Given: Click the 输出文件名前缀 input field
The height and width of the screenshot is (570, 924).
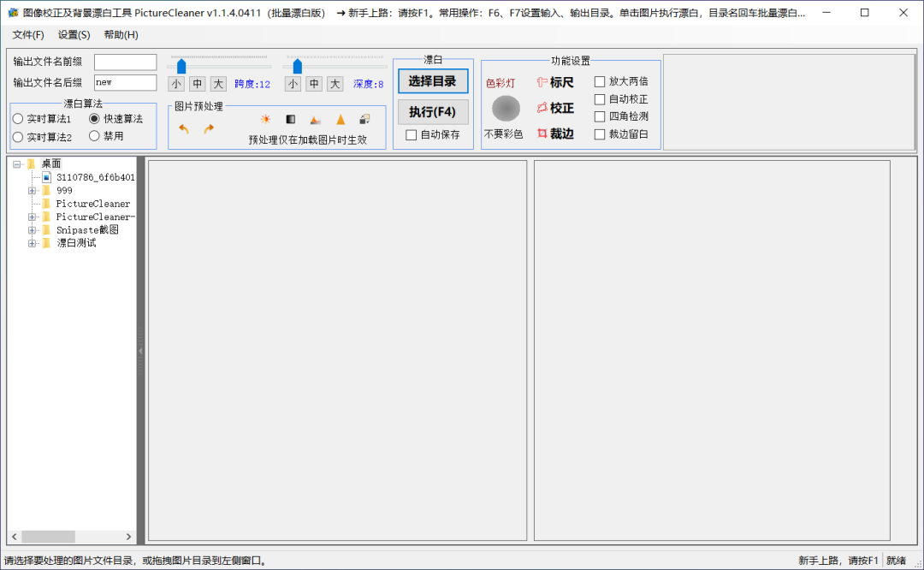Looking at the screenshot, I should pyautogui.click(x=125, y=62).
